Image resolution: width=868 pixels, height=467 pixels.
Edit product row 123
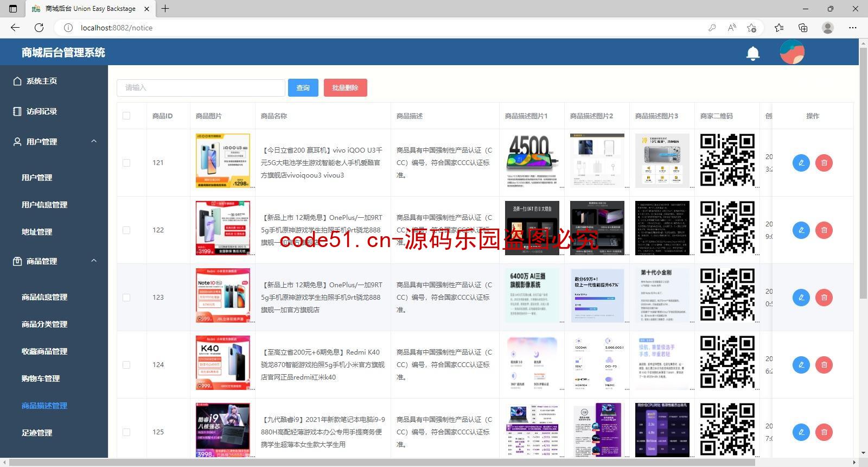801,298
